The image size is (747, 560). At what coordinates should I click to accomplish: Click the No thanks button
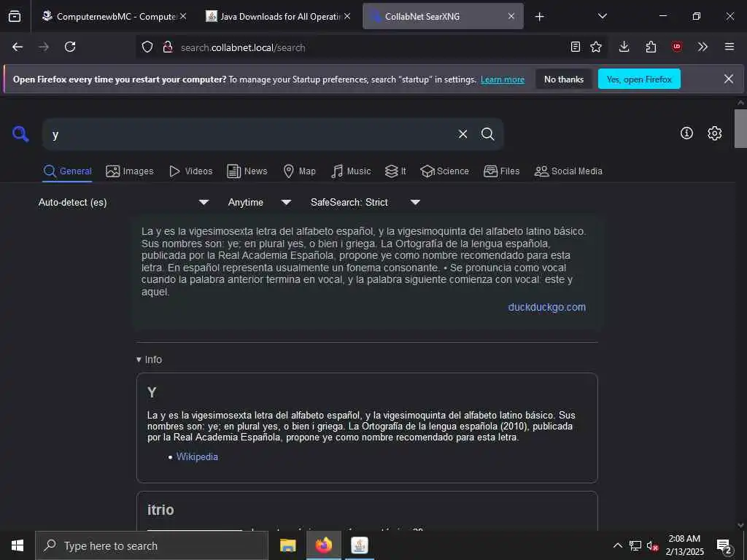564,79
